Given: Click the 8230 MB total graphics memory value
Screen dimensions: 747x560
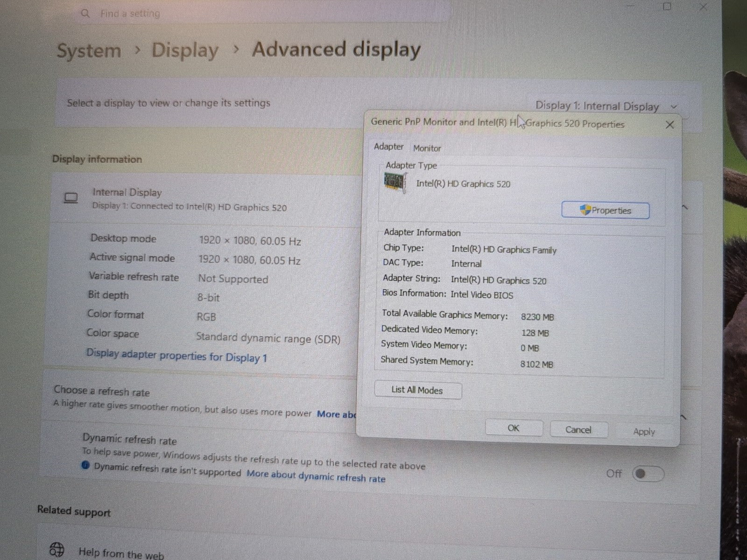Looking at the screenshot, I should tap(537, 317).
